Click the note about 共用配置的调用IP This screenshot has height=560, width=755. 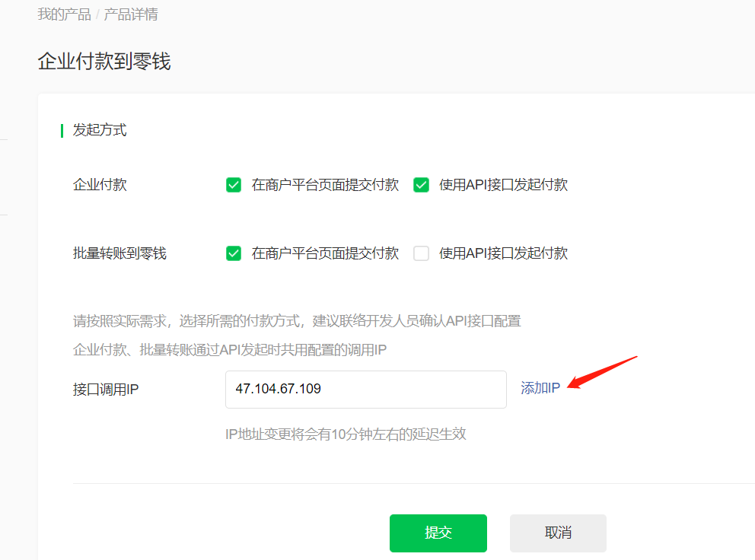230,350
